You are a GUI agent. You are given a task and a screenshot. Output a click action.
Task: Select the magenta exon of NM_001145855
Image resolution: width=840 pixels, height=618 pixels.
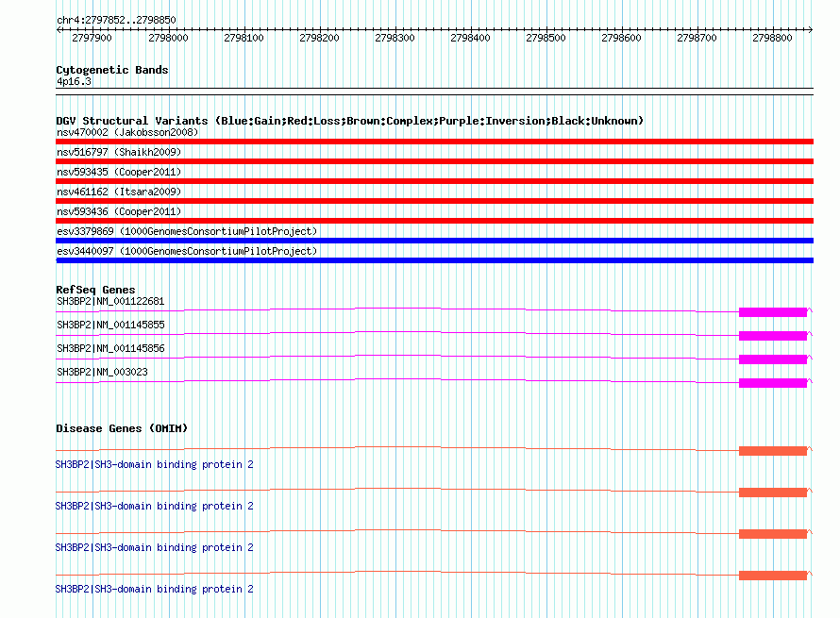tap(772, 336)
